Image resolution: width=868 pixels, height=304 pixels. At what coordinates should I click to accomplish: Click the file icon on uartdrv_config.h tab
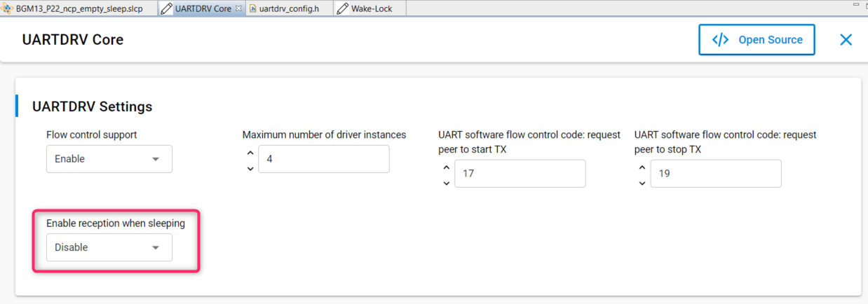(254, 8)
